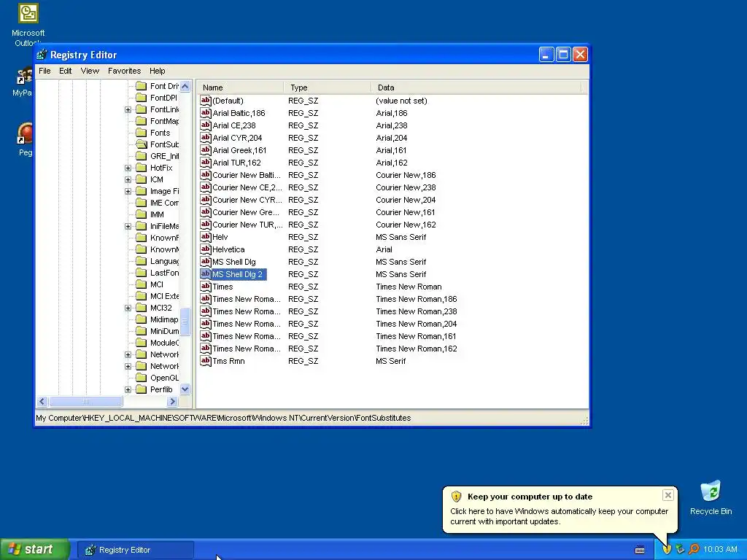Viewport: 747px width, 560px height.
Task: Click the 'MS Serif' data cell
Action: tap(391, 361)
